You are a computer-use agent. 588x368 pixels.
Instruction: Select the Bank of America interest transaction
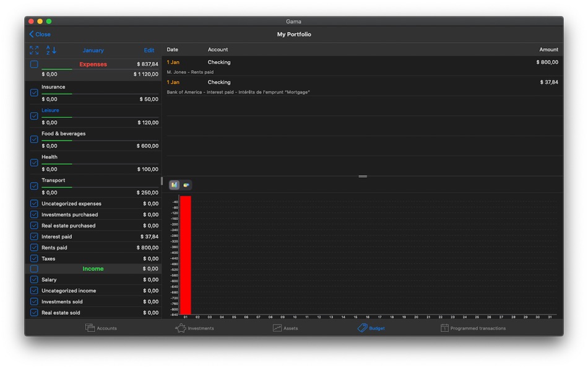[363, 86]
